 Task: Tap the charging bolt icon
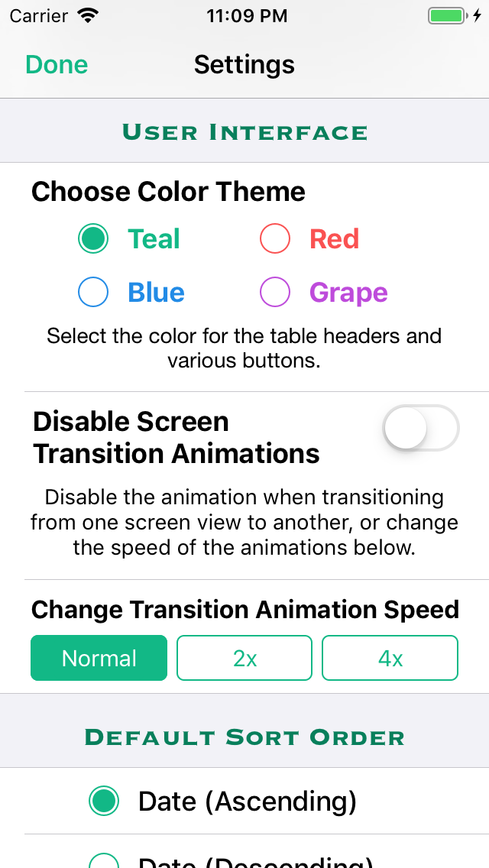[x=476, y=14]
